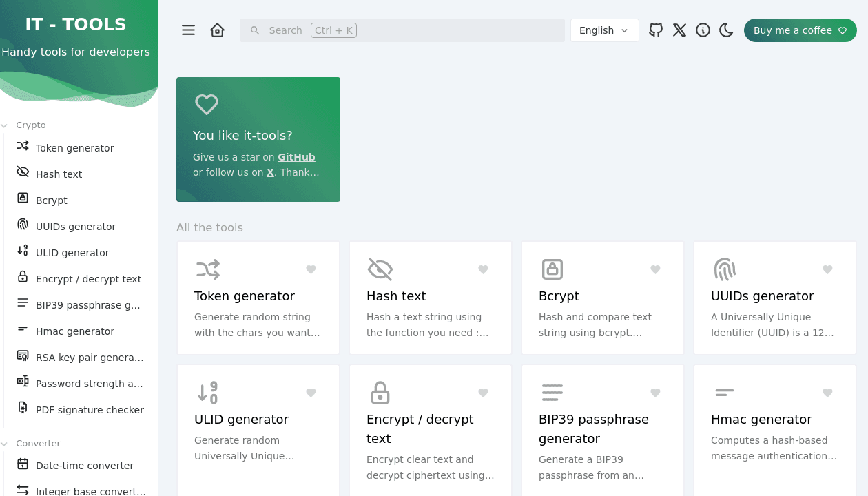Open the GitHub link in the green card
868x496 pixels.
pyautogui.click(x=296, y=156)
